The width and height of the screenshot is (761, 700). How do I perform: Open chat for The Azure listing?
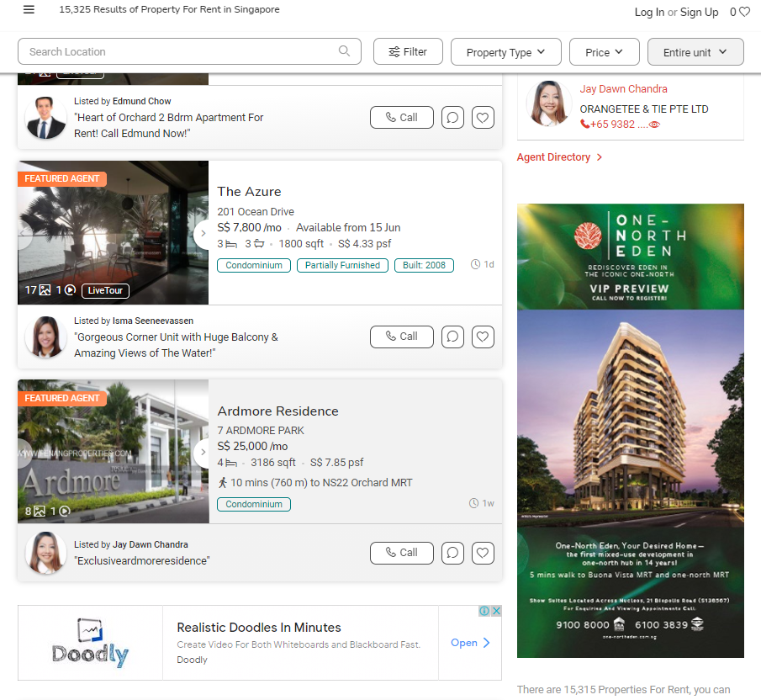pos(452,337)
